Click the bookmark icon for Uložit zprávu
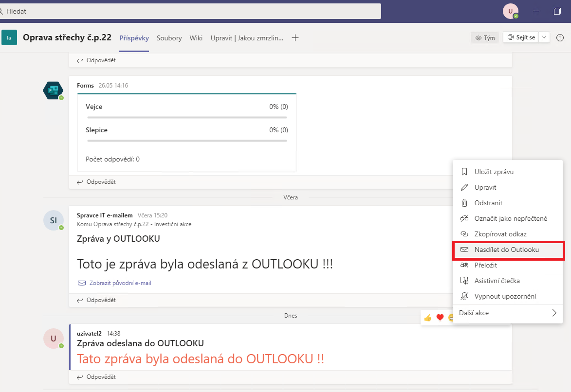The height and width of the screenshot is (392, 571). [x=464, y=172]
